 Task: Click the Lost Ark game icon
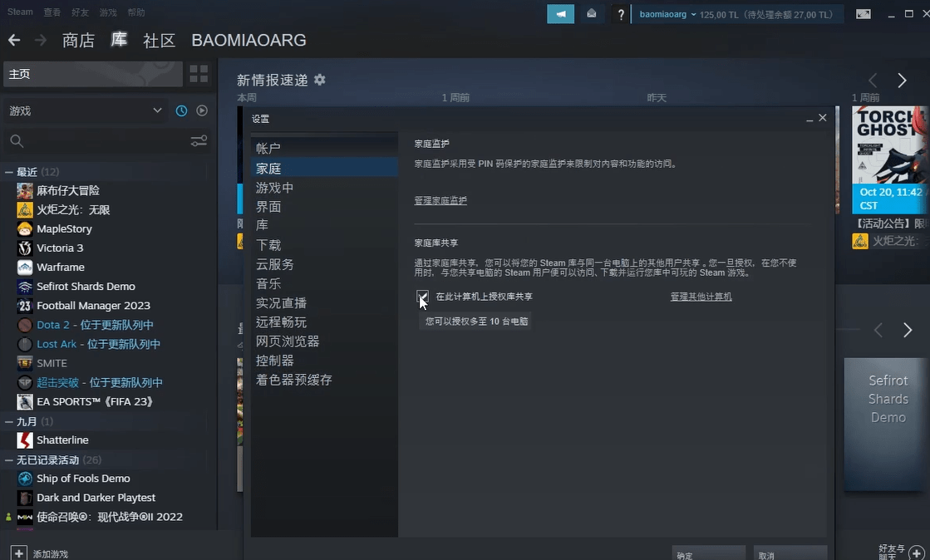point(25,344)
